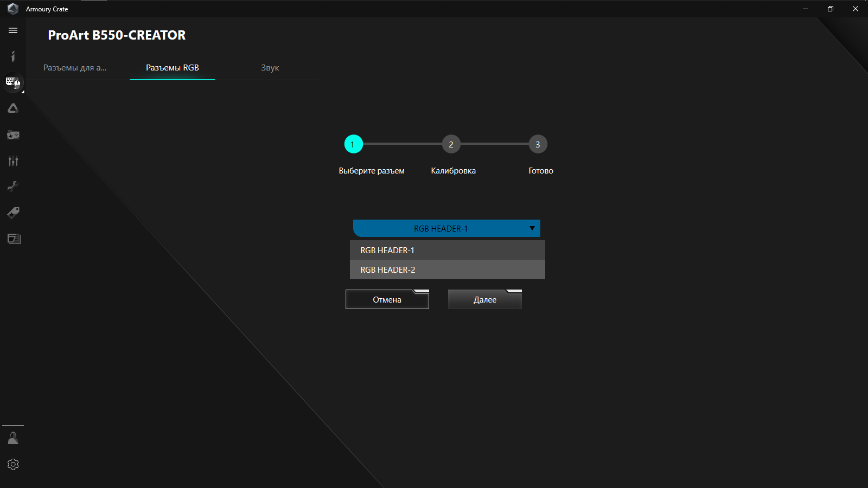Open the Deals tag icon in sidebar
This screenshot has width=868, height=488.
[x=13, y=212]
